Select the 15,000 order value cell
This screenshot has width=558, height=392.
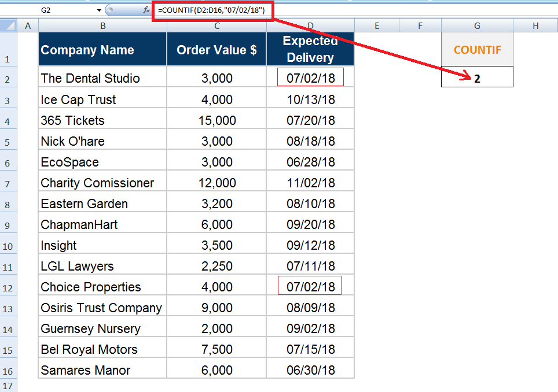pyautogui.click(x=216, y=120)
